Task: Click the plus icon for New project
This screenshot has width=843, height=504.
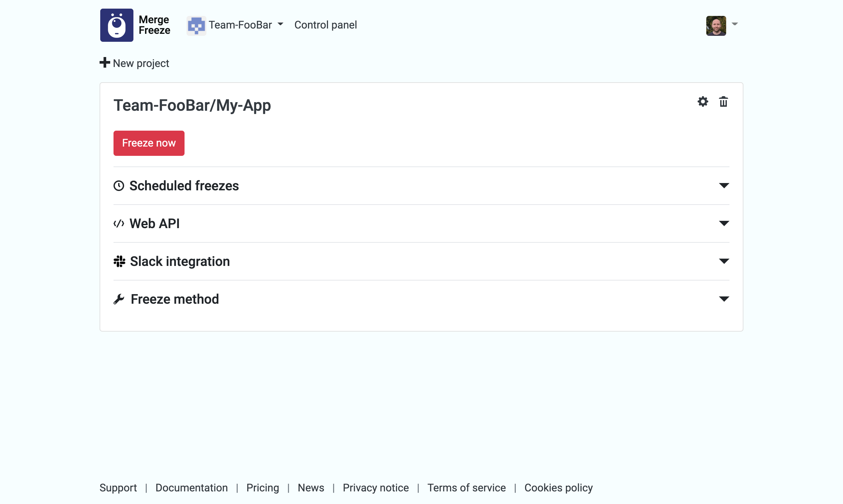Action: [105, 63]
